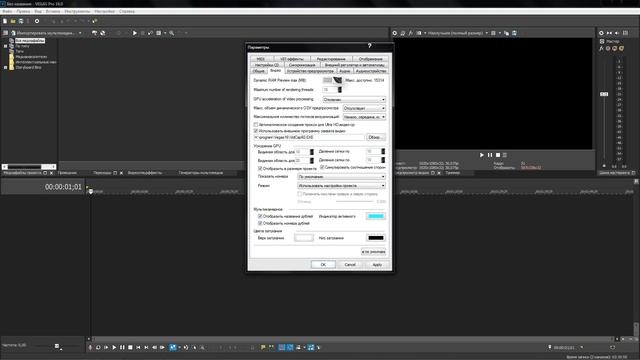
Task: Click the video capture program path field
Action: click(308, 138)
